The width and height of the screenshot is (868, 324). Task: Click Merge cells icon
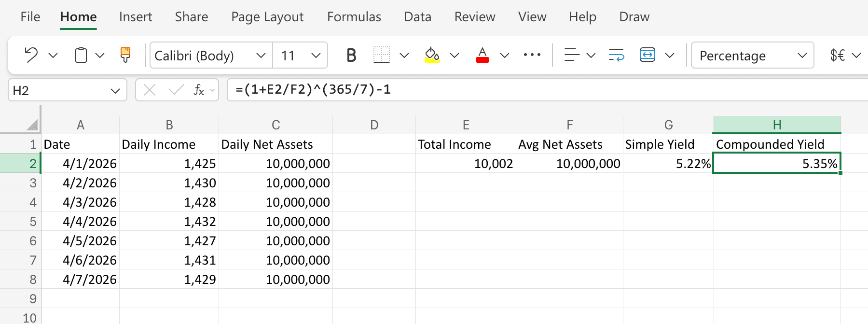[648, 55]
